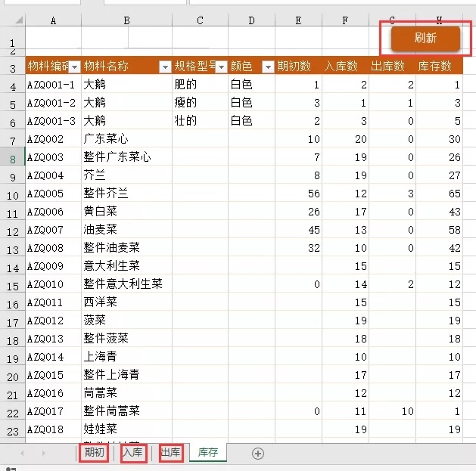This screenshot has width=476, height=471.
Task: Select column B header
Action: point(126,20)
